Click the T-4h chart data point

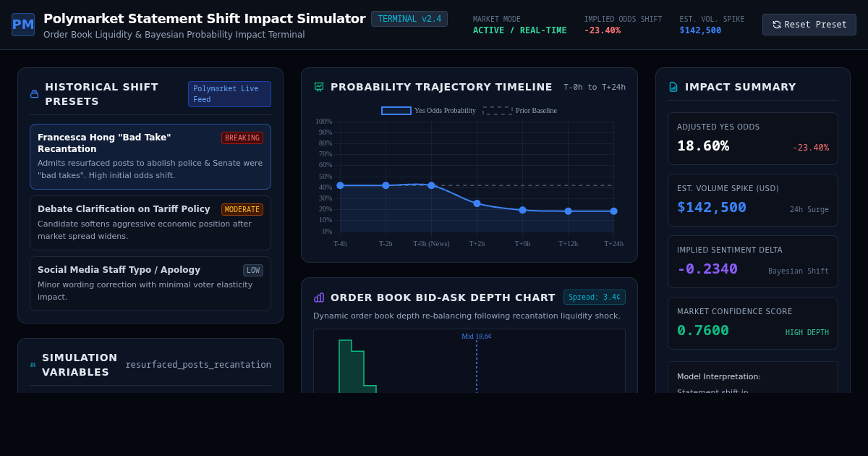point(340,185)
